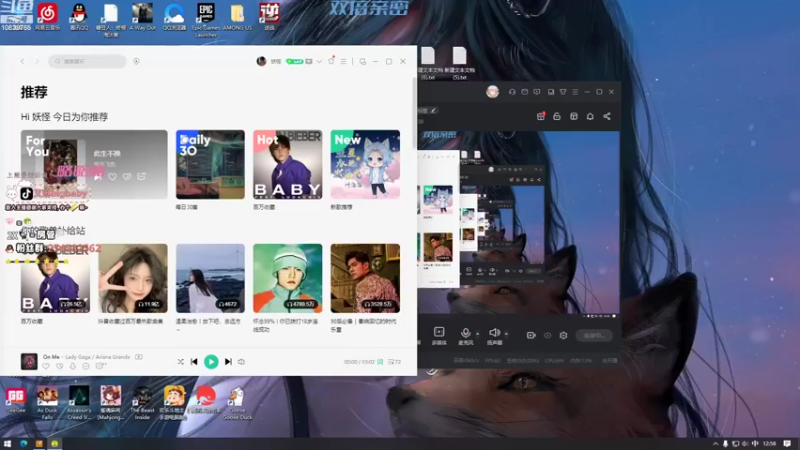Image resolution: width=800 pixels, height=450 pixels.
Task: Expand the microphone options arrow
Action: click(x=478, y=334)
